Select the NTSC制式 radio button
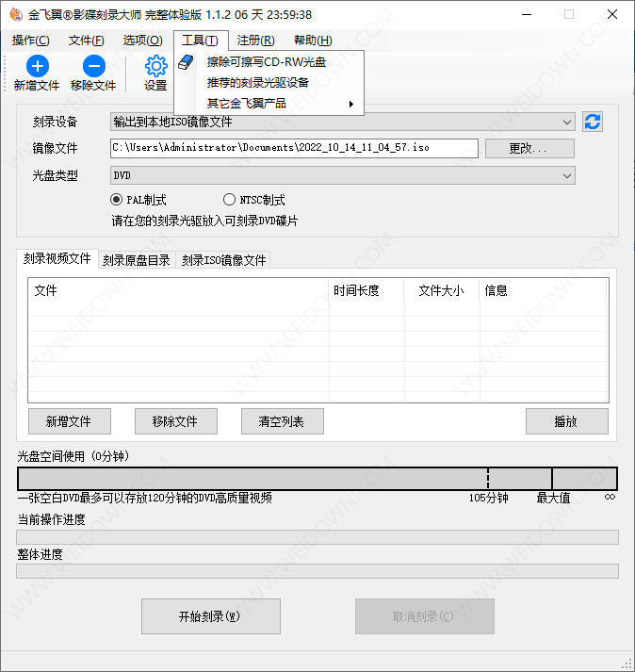 point(229,200)
